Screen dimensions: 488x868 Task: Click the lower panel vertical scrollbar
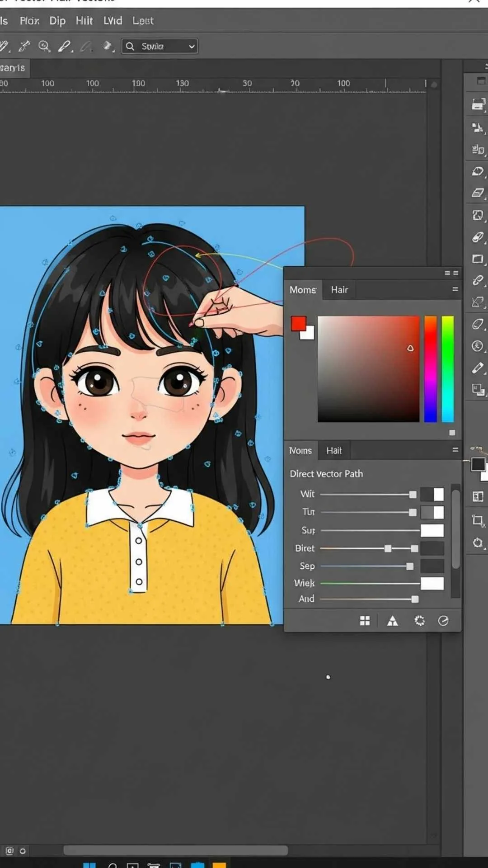tap(455, 529)
